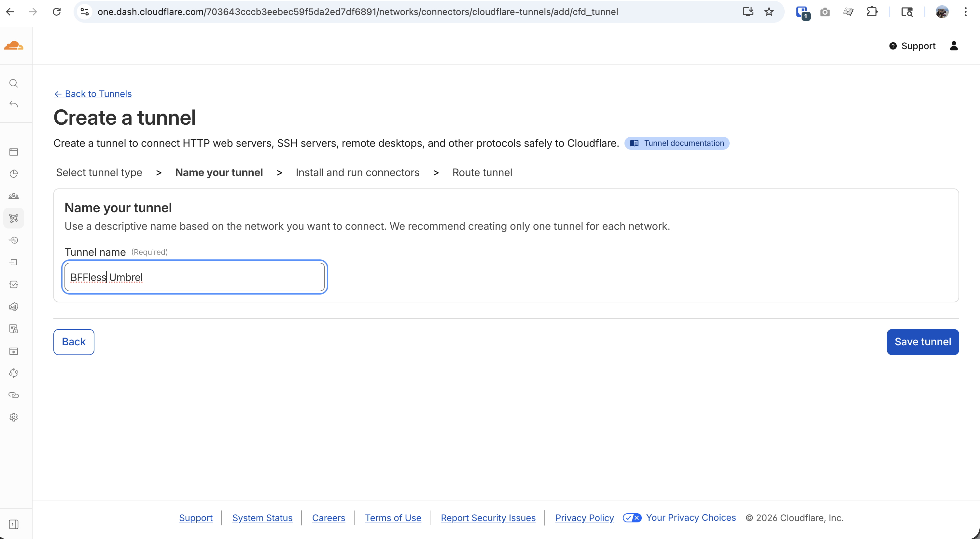
Task: Open Chrome's three-dot menu
Action: pos(965,12)
